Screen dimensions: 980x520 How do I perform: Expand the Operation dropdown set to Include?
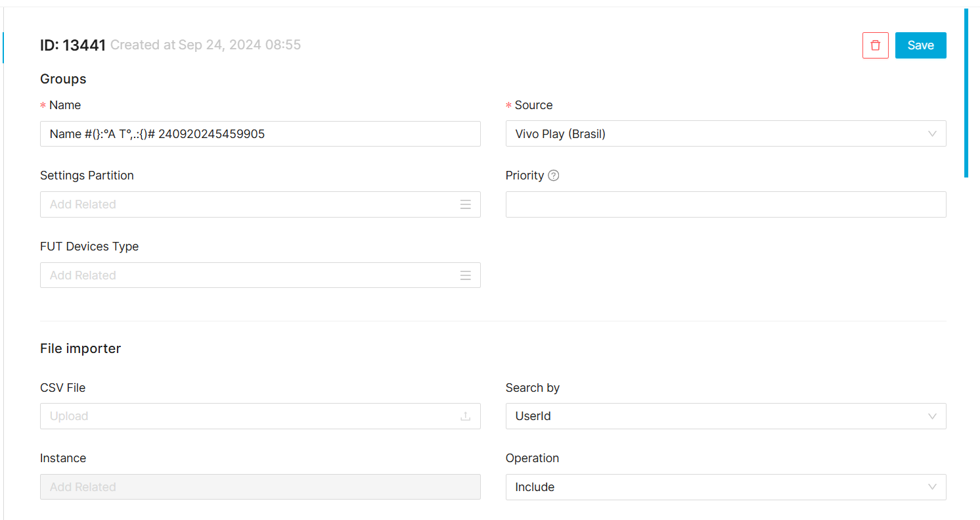coord(725,487)
